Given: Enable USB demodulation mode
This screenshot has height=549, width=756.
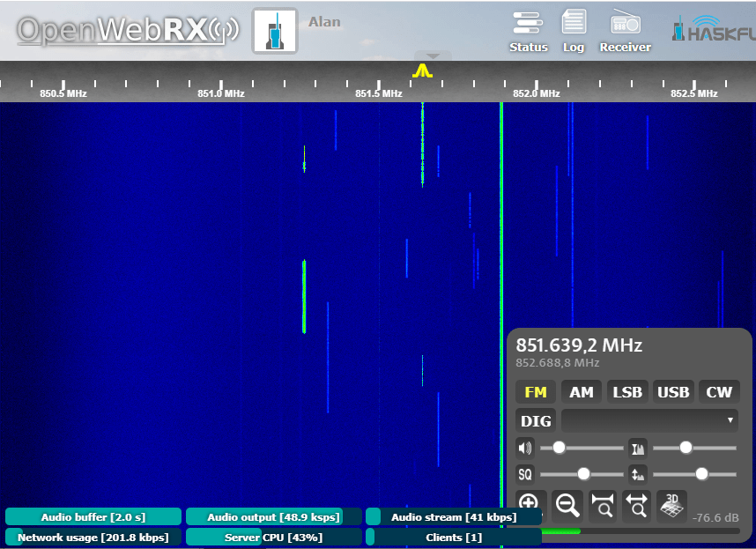Looking at the screenshot, I should tap(673, 391).
